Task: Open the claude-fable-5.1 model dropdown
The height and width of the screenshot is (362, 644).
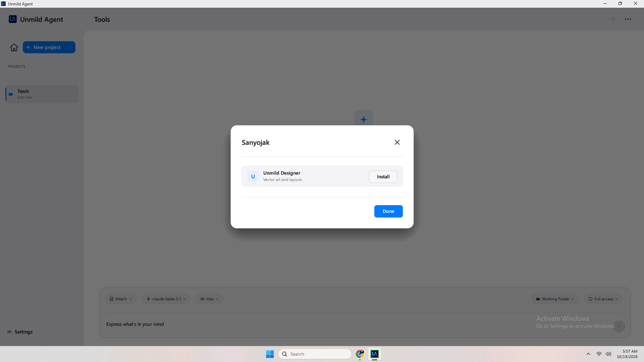Action: tap(166, 299)
